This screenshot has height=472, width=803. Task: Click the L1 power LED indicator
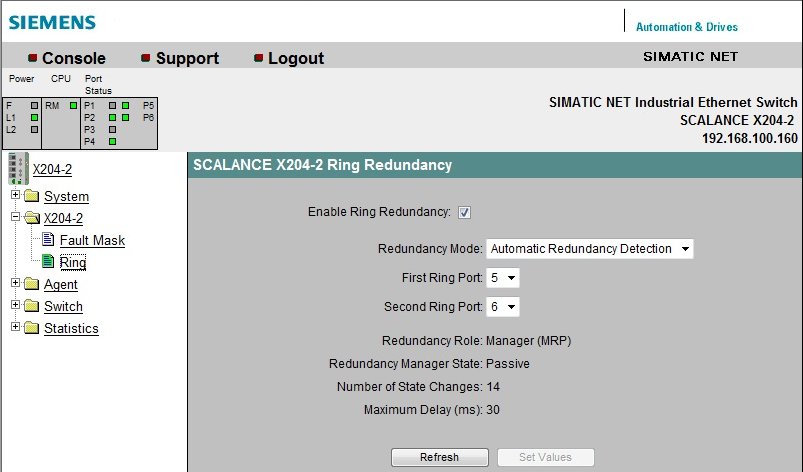(x=34, y=117)
